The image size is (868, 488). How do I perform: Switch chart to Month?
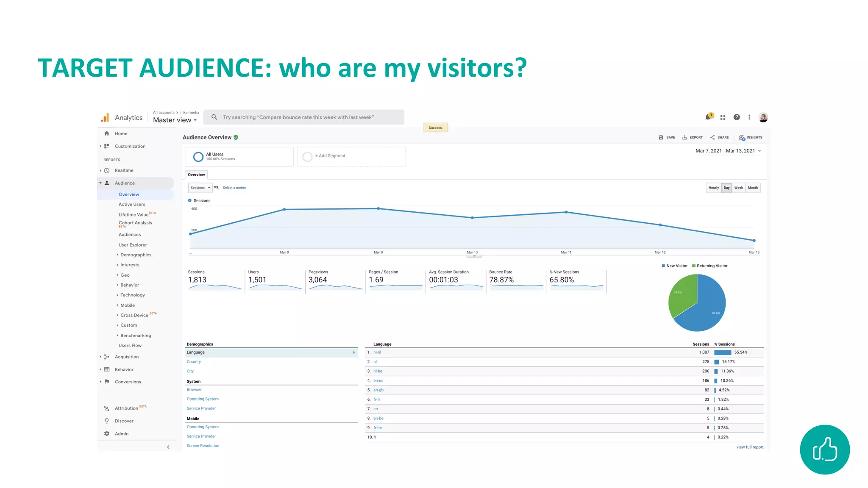[753, 188]
